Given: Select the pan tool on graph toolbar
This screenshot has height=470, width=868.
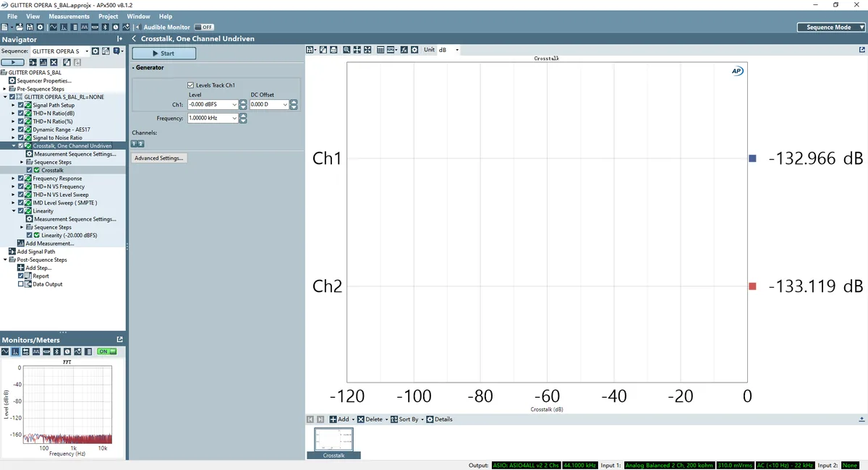Looking at the screenshot, I should pyautogui.click(x=357, y=50).
